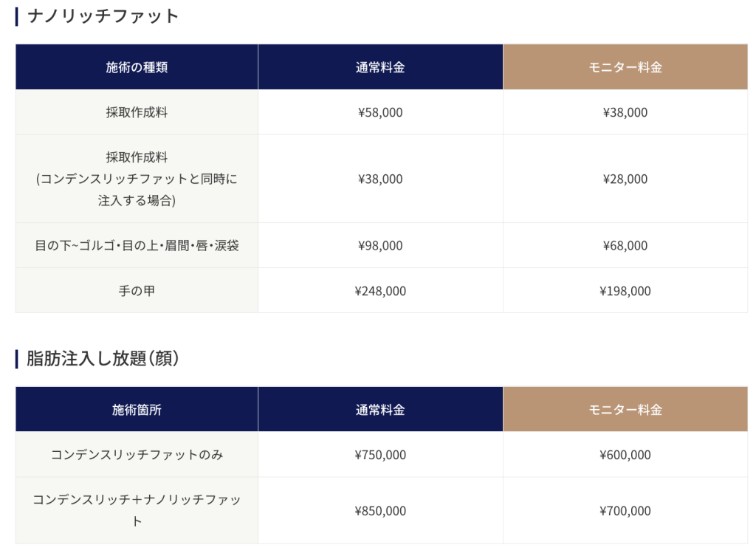Select the コンデンスリッチファットと同時に注入する場合 row label
756x556 pixels.
tap(137, 179)
